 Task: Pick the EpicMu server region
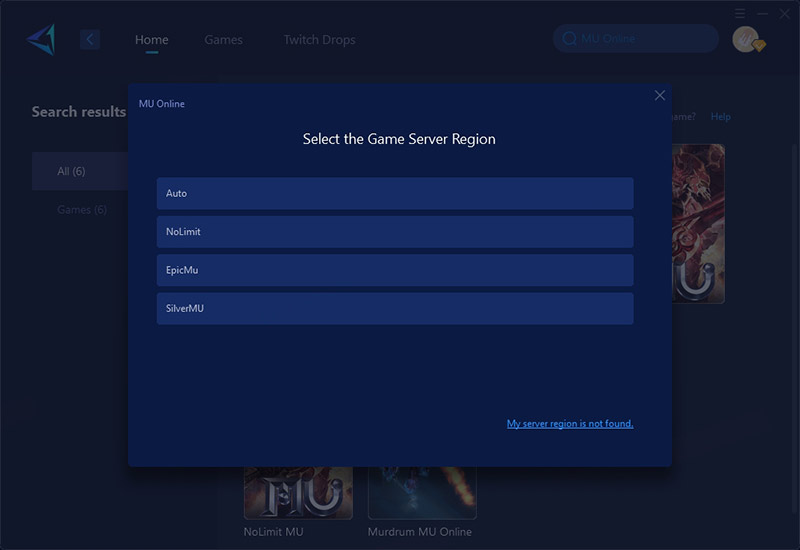395,270
